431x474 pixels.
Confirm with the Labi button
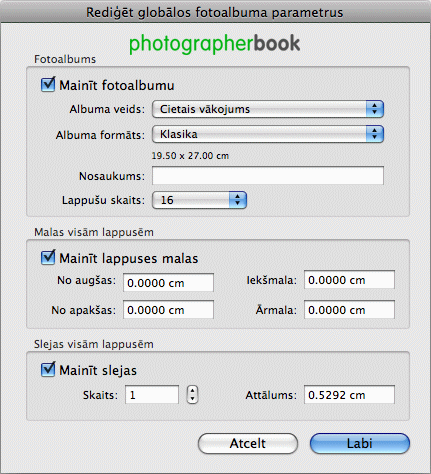tap(360, 443)
